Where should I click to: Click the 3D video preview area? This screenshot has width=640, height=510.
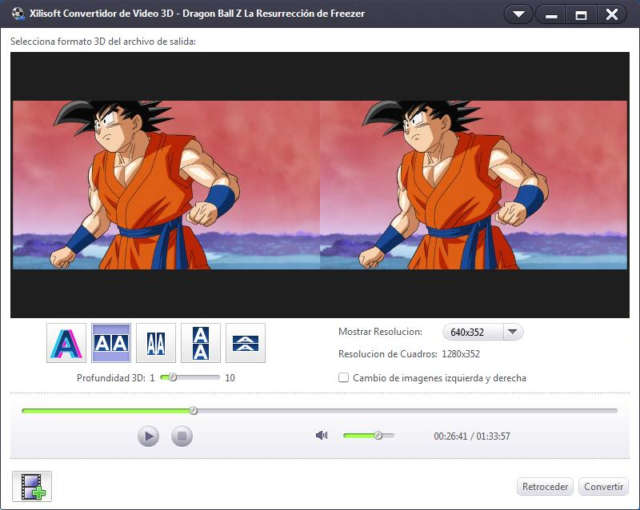point(320,185)
